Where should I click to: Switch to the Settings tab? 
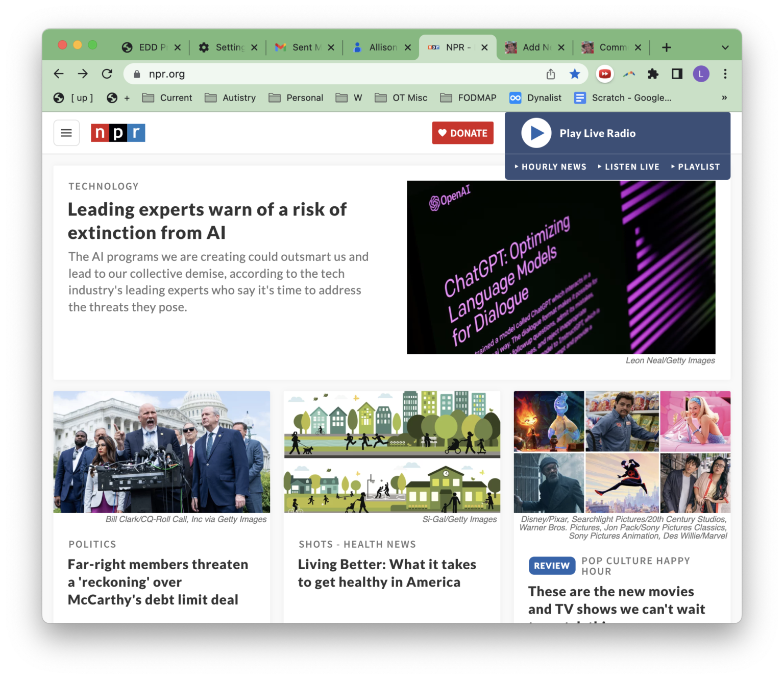click(225, 47)
